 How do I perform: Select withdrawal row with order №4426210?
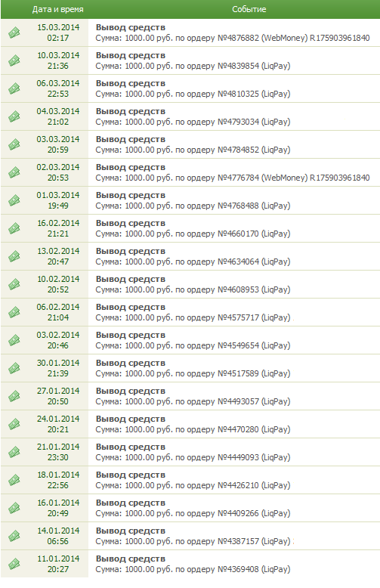click(x=190, y=480)
